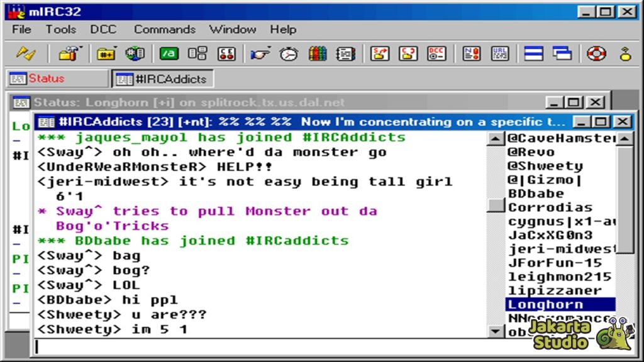The width and height of the screenshot is (644, 362).
Task: Open the Aliases /a editor icon
Action: point(169,53)
